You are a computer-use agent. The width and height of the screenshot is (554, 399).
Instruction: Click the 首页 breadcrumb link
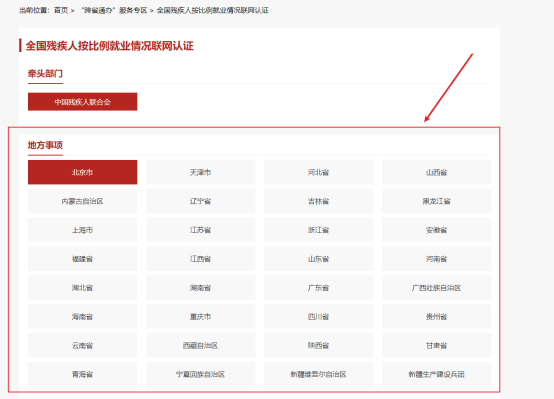pos(61,10)
